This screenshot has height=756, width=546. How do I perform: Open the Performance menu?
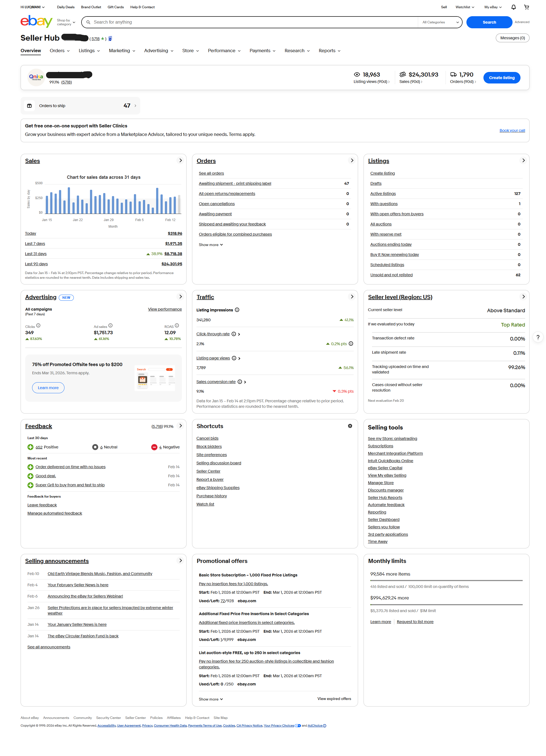pos(224,51)
